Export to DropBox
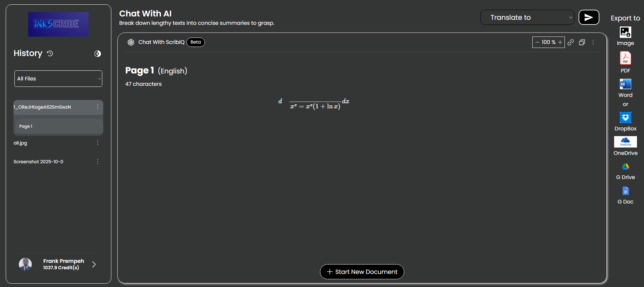Screen dimensions: 644x287 (625, 118)
